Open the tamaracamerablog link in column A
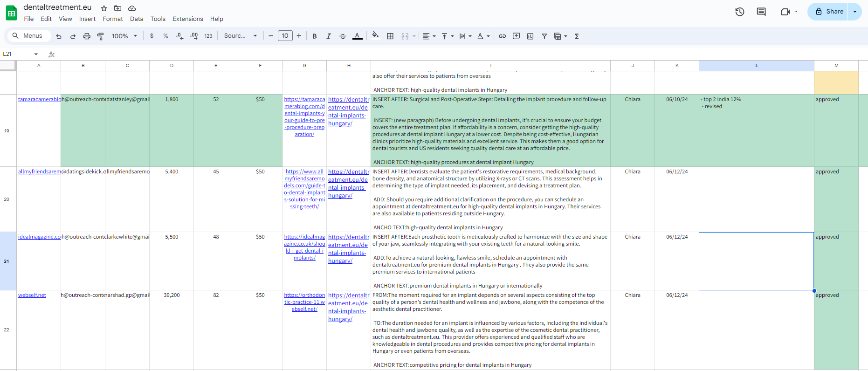This screenshot has width=868, height=371. tap(39, 99)
